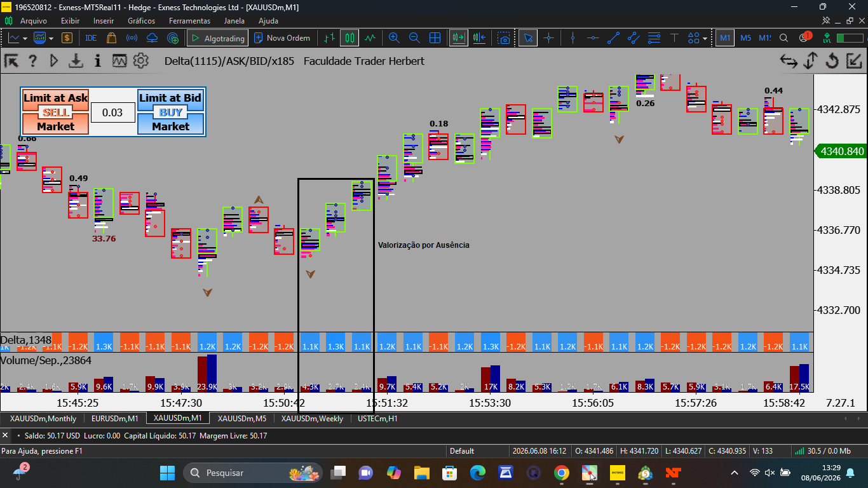Take a chart screenshot with camera icon

[x=504, y=38]
